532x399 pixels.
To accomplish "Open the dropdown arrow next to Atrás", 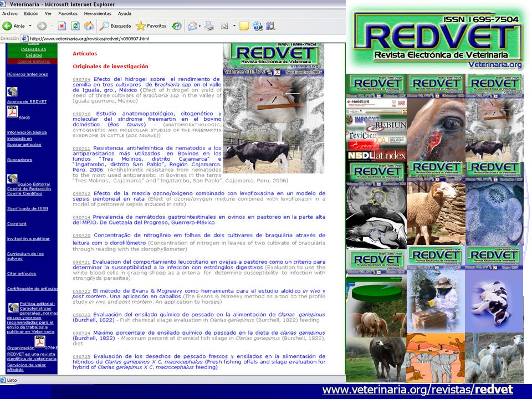I will (x=30, y=26).
